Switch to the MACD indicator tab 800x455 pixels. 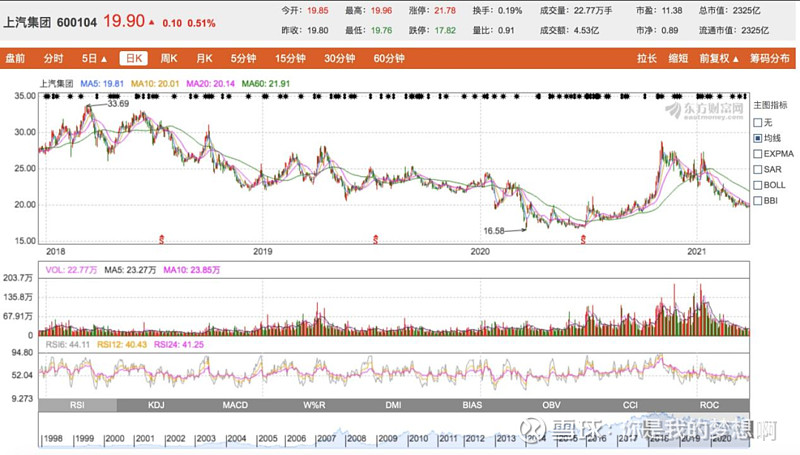(235, 405)
